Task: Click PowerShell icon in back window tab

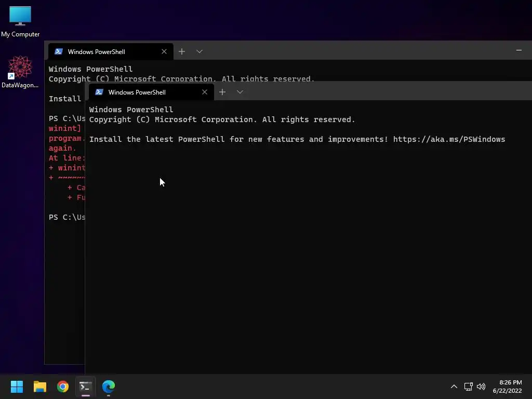Action: [59, 51]
